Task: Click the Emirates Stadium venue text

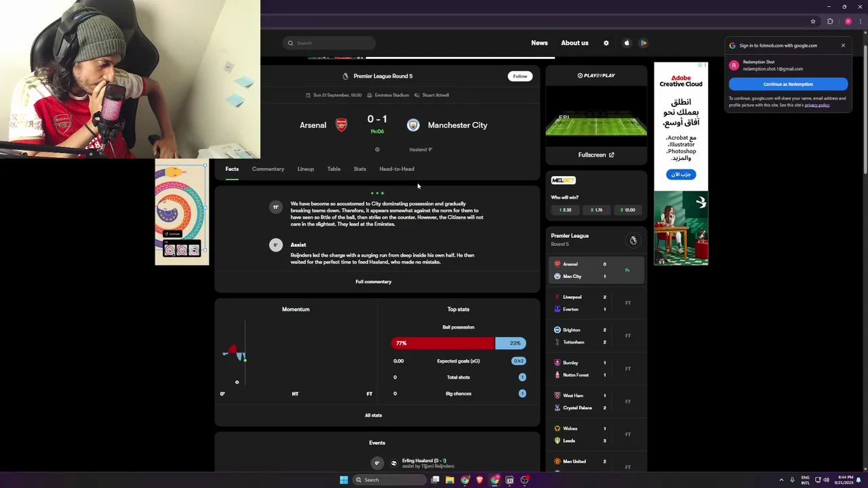Action: (392, 95)
